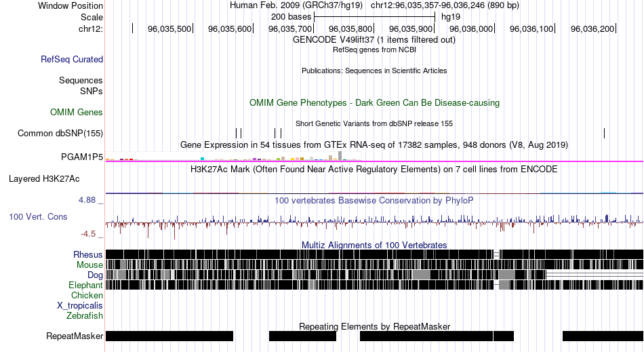Open the OMIM Genes track label

[x=77, y=112]
